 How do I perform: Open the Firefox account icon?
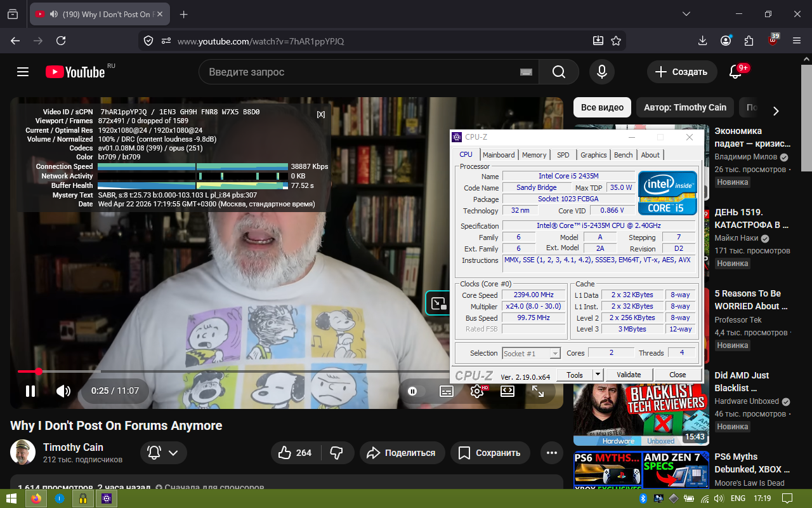(726, 41)
